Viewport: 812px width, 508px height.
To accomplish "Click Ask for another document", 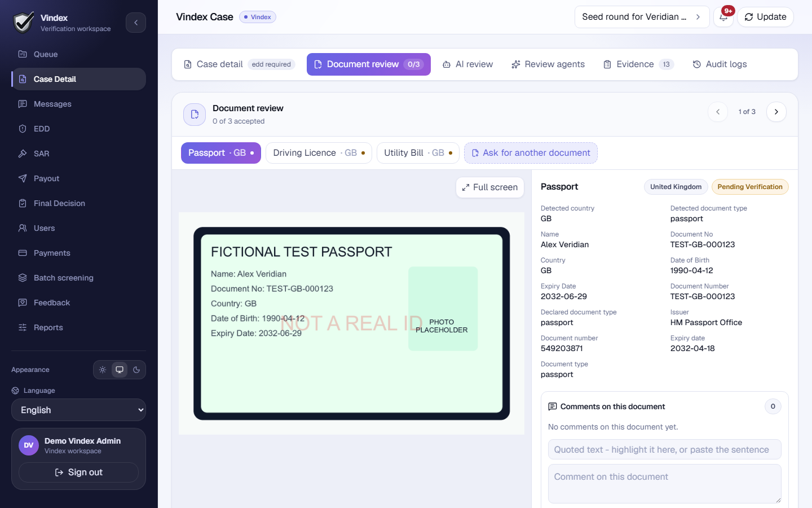I will pos(531,153).
